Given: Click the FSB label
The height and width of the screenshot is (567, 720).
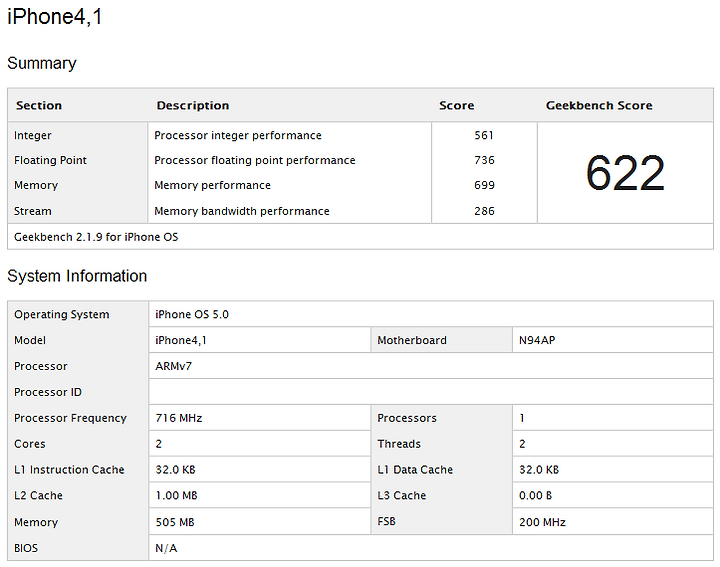Looking at the screenshot, I should pyautogui.click(x=387, y=522).
